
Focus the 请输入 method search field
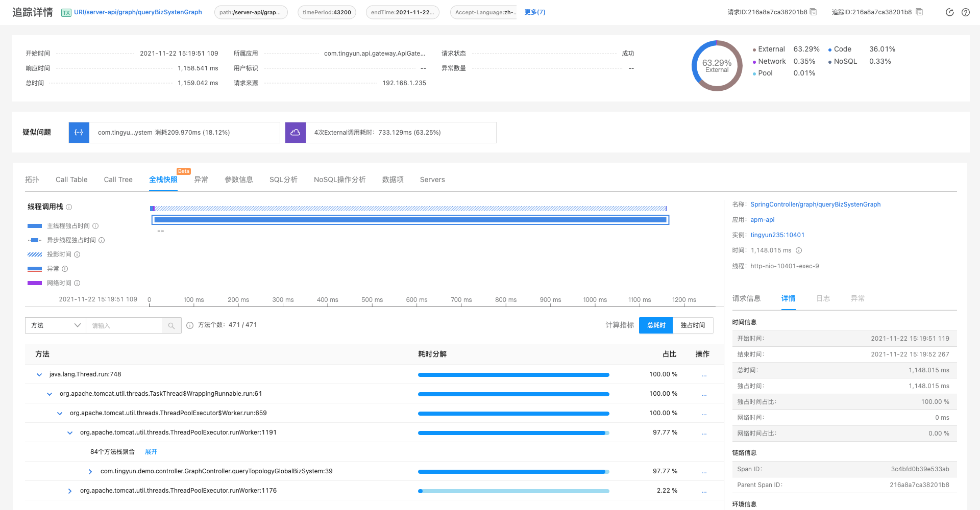124,325
